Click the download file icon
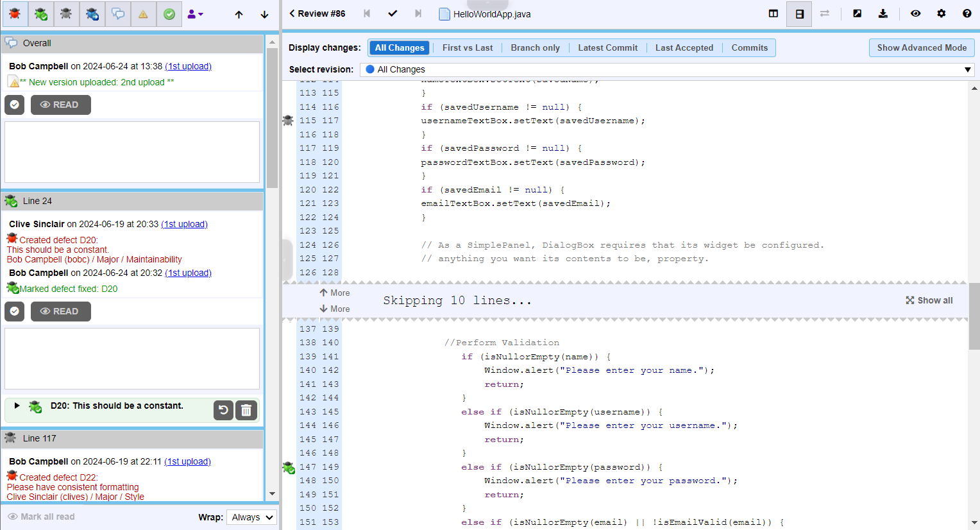Viewport: 980px width, 530px height. (883, 13)
